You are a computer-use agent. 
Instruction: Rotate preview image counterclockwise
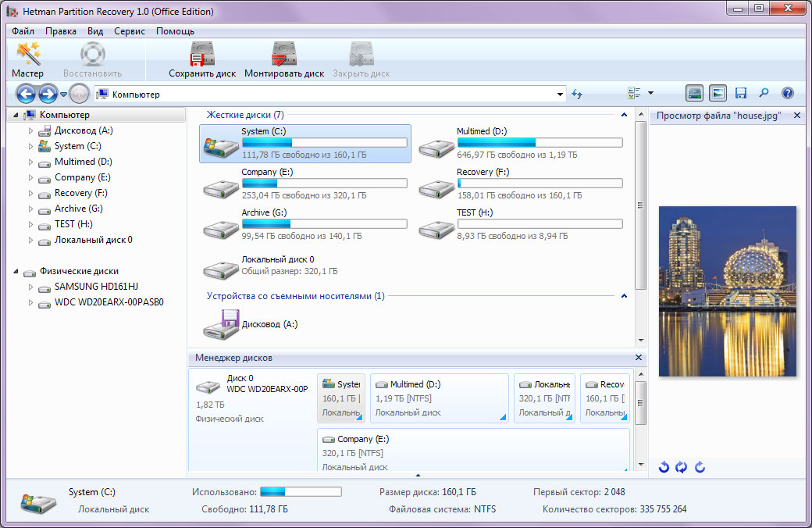click(664, 467)
